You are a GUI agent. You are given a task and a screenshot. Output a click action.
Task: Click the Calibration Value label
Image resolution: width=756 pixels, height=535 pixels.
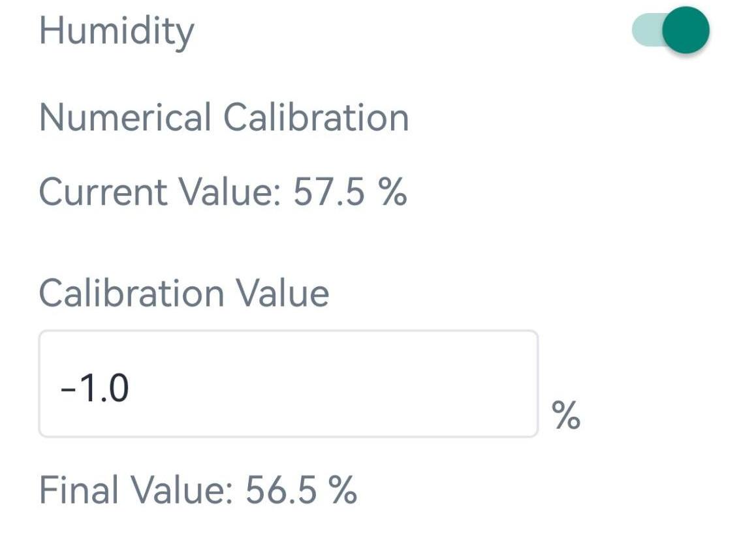pos(184,293)
